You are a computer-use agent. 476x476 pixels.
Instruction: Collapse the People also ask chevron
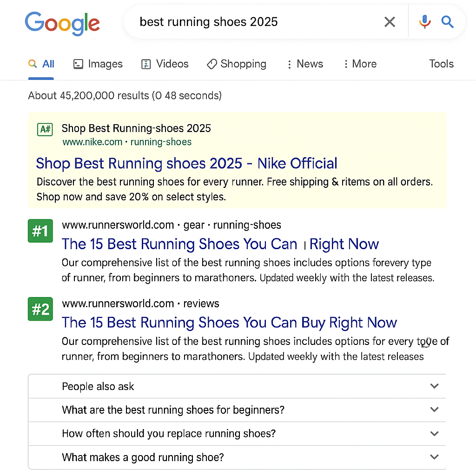(x=435, y=386)
